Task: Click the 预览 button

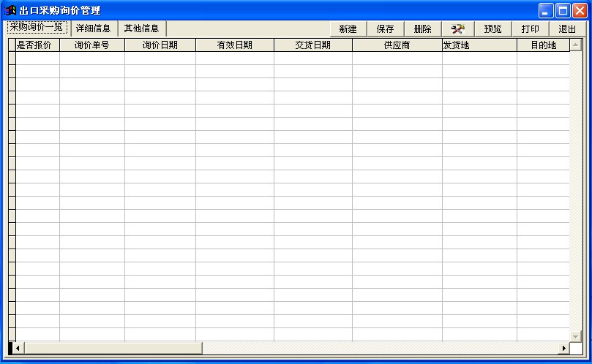Action: (493, 29)
